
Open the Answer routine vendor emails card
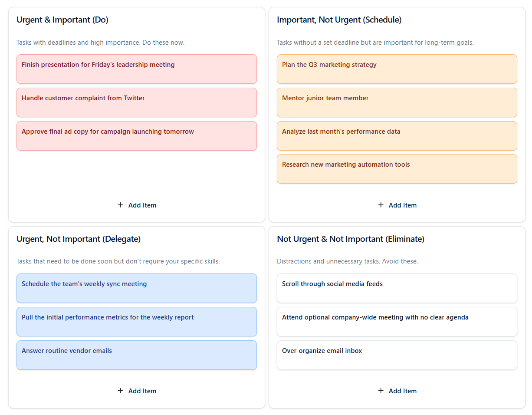point(136,355)
